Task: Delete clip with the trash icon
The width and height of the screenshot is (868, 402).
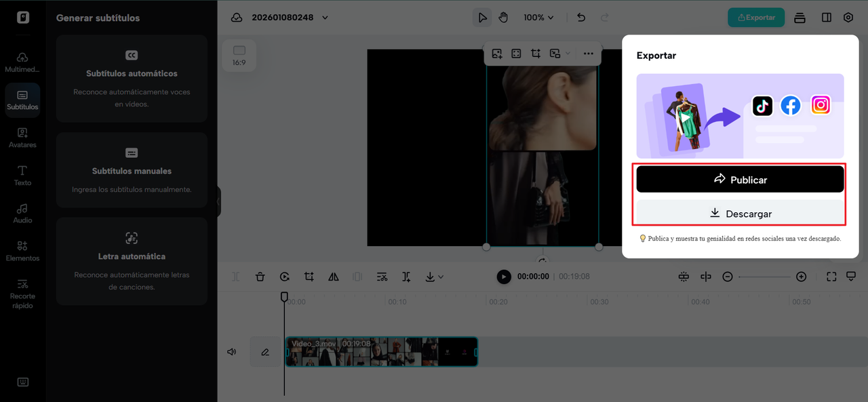Action: coord(260,277)
